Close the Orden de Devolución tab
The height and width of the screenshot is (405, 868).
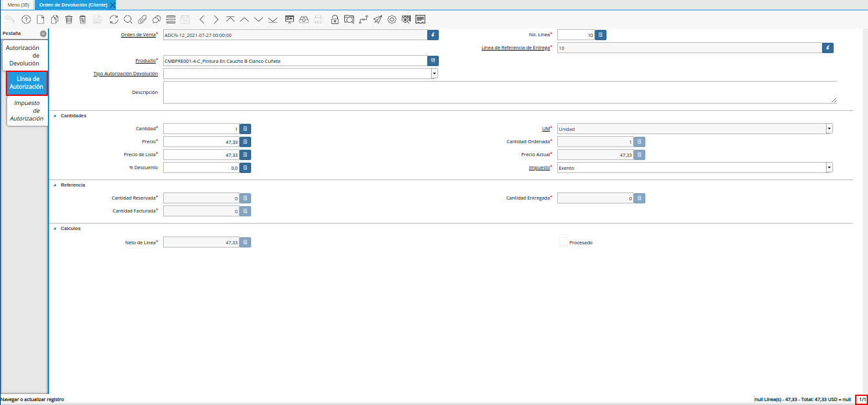pos(113,5)
